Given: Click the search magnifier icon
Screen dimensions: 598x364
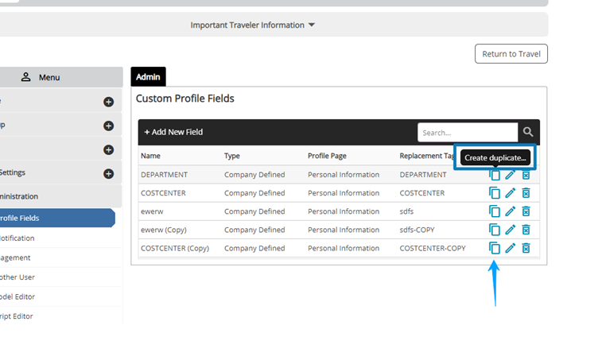Looking at the screenshot, I should coord(528,132).
